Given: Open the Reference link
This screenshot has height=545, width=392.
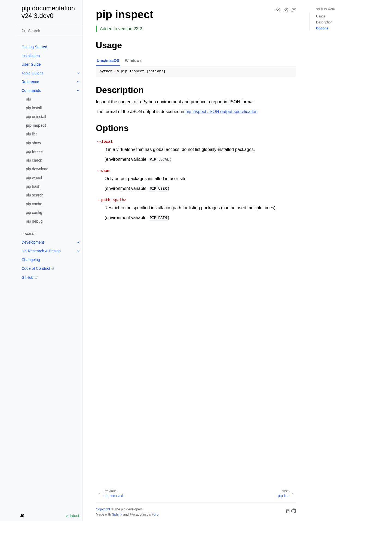Looking at the screenshot, I should (30, 82).
